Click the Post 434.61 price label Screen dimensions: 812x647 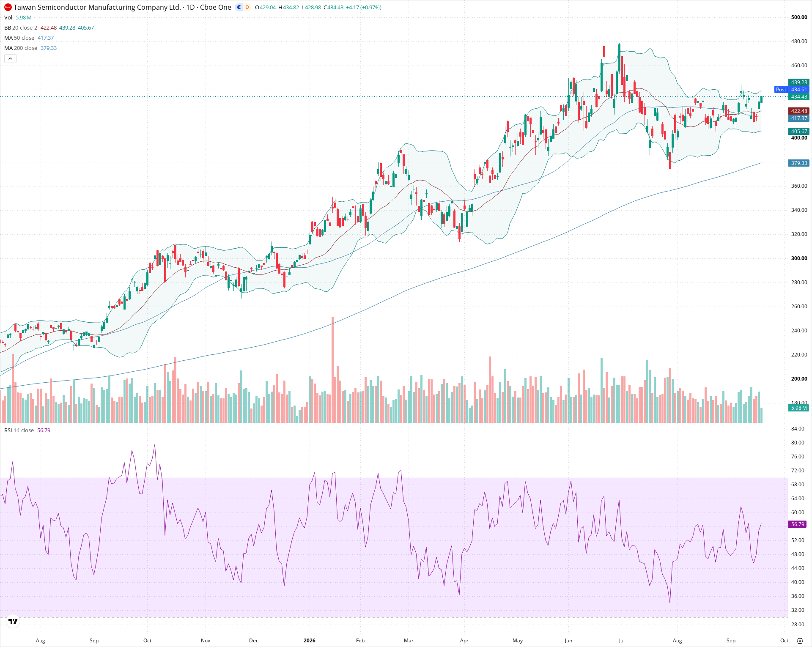(792, 90)
